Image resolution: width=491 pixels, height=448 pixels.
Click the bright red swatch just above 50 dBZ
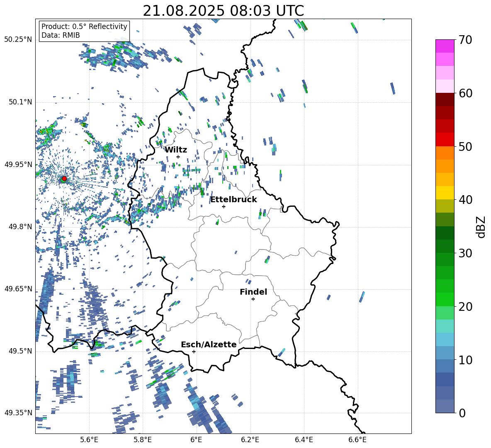[x=445, y=140]
